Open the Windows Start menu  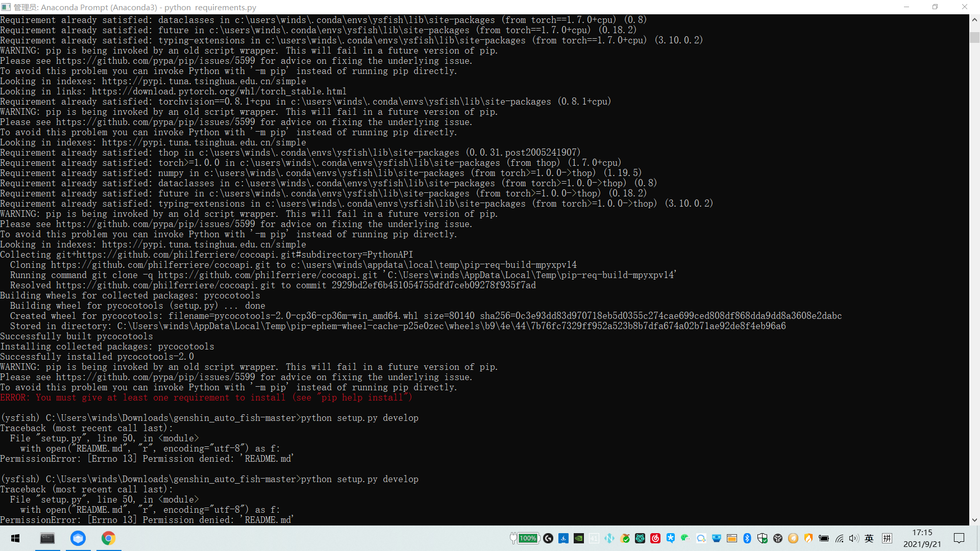pyautogui.click(x=15, y=538)
